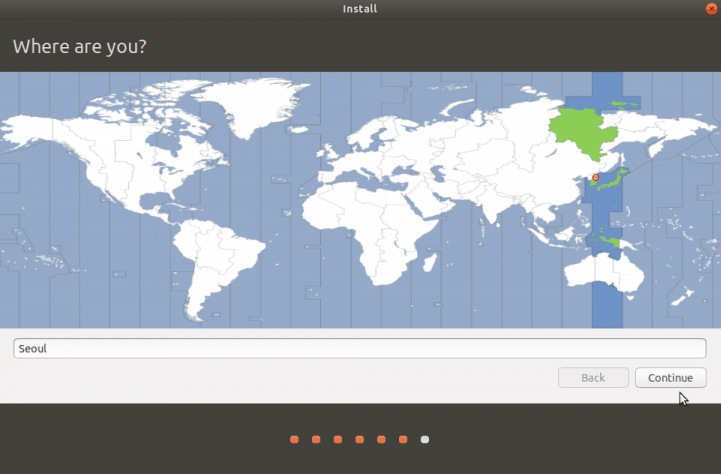The image size is (721, 474).
Task: Select Japan on the timezone map
Action: tap(613, 180)
